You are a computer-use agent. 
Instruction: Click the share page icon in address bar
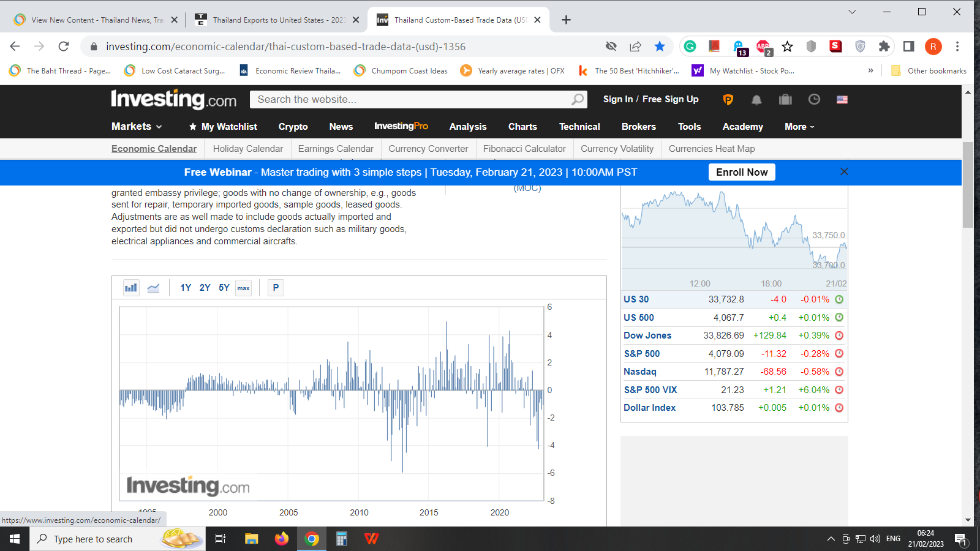click(635, 47)
